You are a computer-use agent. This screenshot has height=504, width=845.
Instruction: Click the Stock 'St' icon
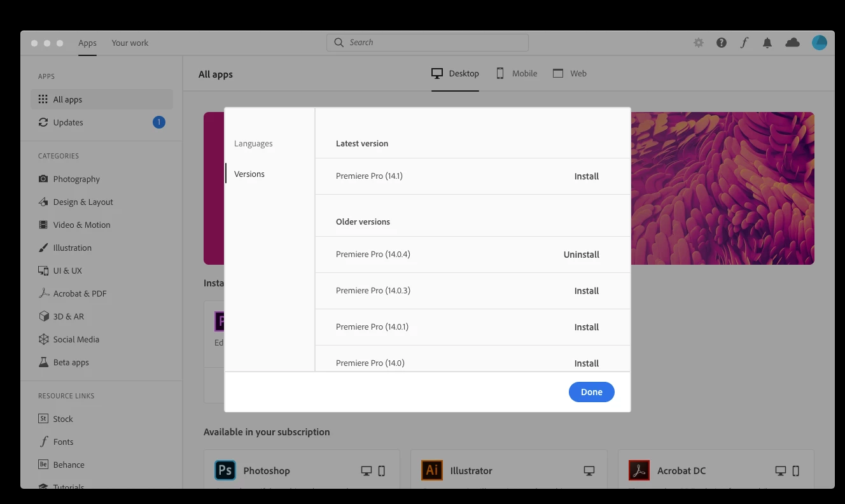coord(43,419)
